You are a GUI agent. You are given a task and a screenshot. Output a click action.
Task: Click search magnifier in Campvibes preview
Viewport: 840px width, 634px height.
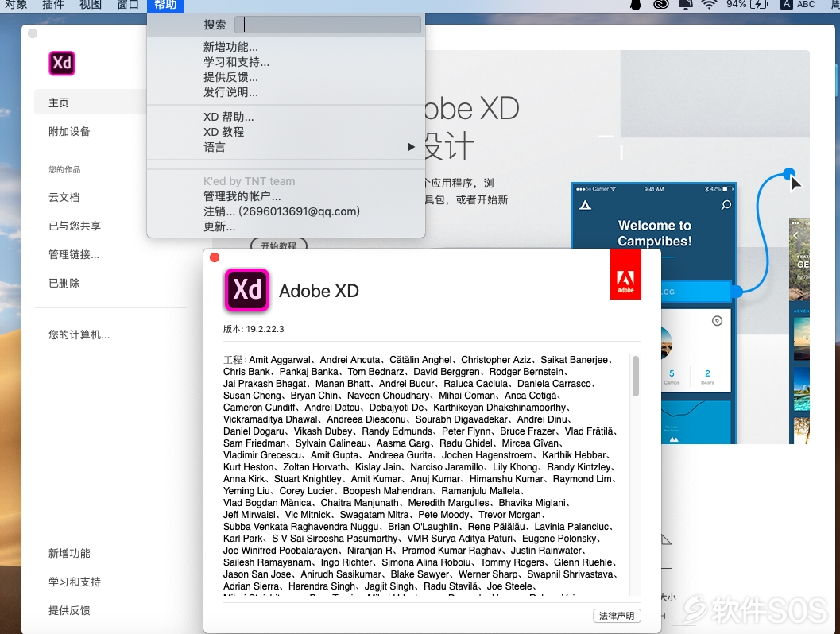click(726, 205)
